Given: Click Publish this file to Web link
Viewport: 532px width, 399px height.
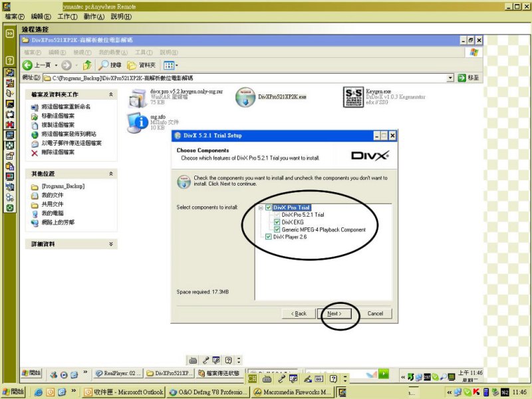Looking at the screenshot, I should 68,134.
